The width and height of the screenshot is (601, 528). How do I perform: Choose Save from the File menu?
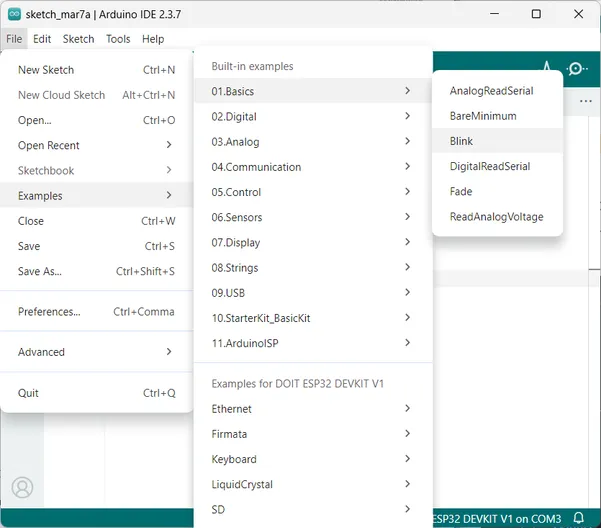97,246
